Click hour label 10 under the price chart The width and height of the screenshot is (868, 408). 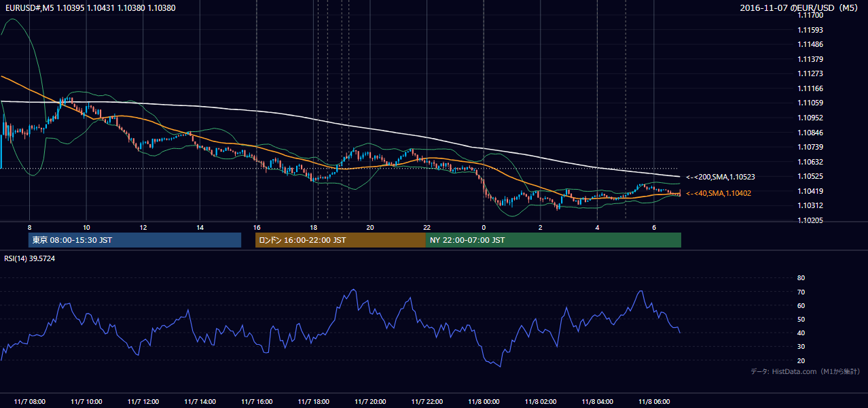click(x=86, y=226)
